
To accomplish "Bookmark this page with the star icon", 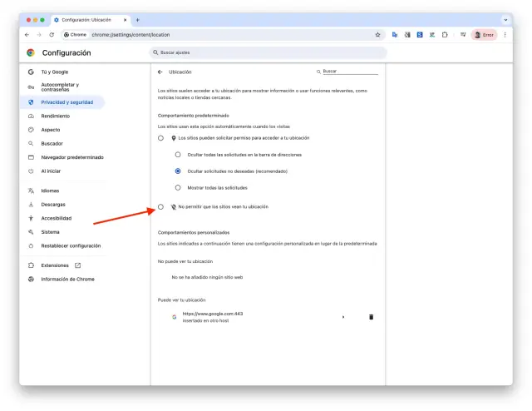I will tap(377, 35).
